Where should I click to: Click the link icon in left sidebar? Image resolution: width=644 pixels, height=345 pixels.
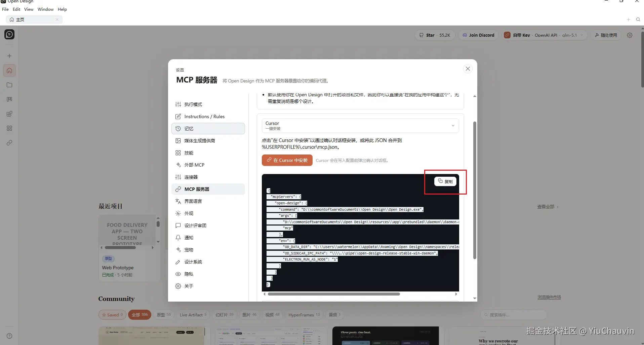(9, 143)
